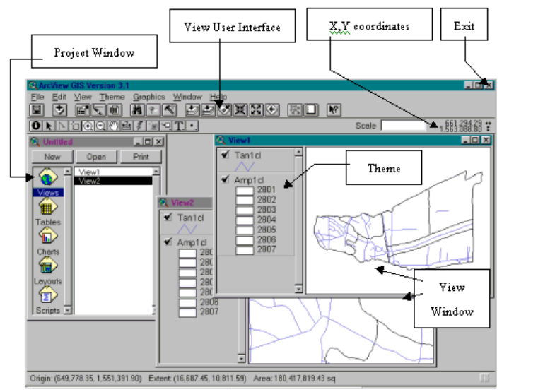The height and width of the screenshot is (392, 538).
Task: Click the Save Project toolbar icon
Action: pyautogui.click(x=36, y=110)
